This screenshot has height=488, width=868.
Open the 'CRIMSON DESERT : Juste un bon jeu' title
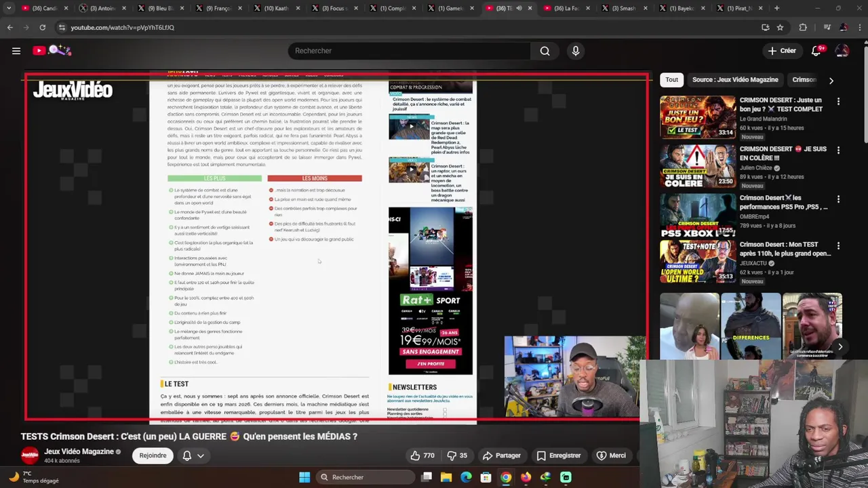tap(781, 104)
